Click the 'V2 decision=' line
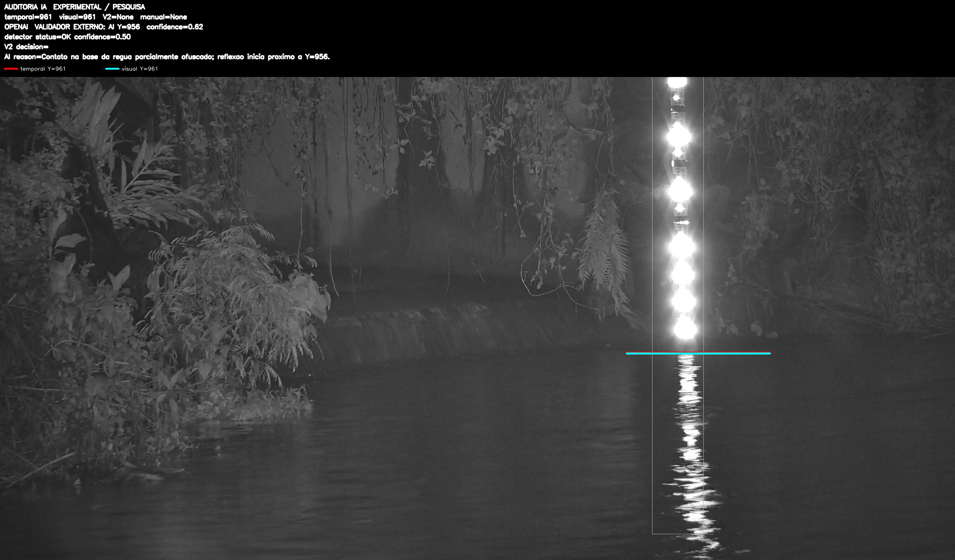 tap(26, 46)
